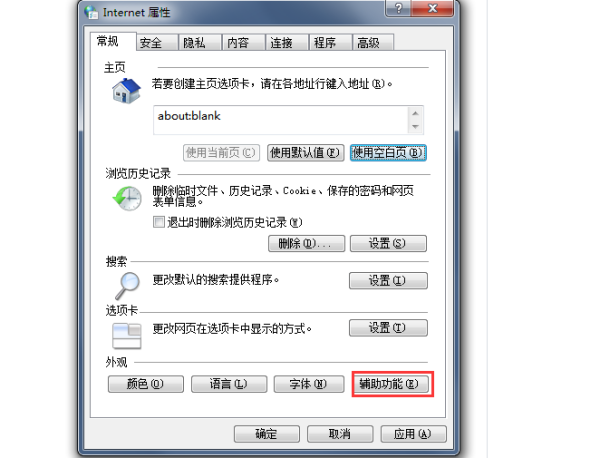Click the highlighted 辅助功能 button
Screen dimensions: 600x458
393,384
